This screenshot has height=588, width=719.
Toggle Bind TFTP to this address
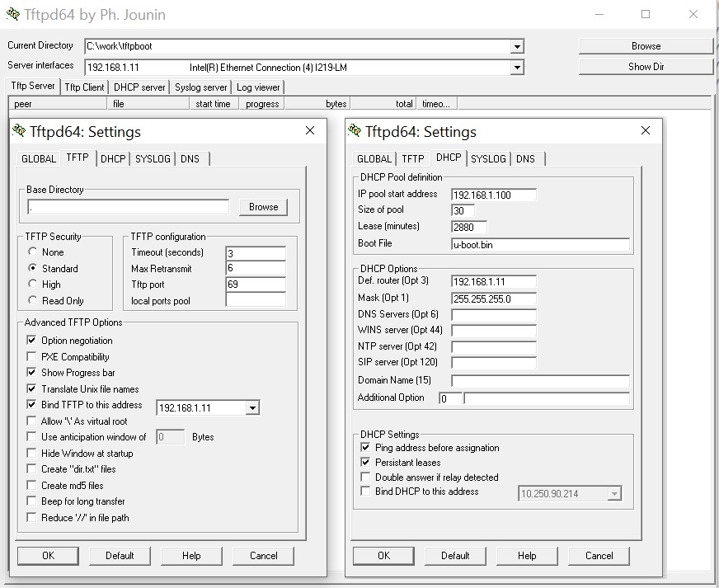(x=31, y=405)
